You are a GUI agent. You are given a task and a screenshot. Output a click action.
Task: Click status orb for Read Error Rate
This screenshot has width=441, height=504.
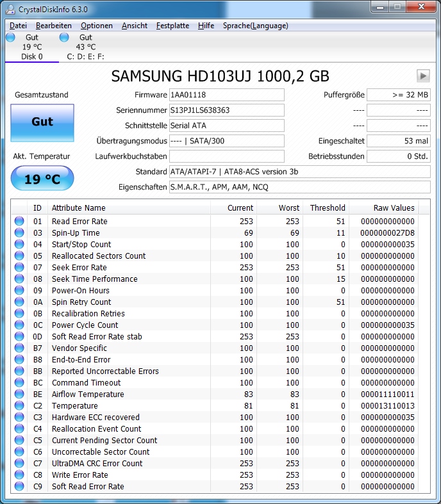[x=19, y=221]
